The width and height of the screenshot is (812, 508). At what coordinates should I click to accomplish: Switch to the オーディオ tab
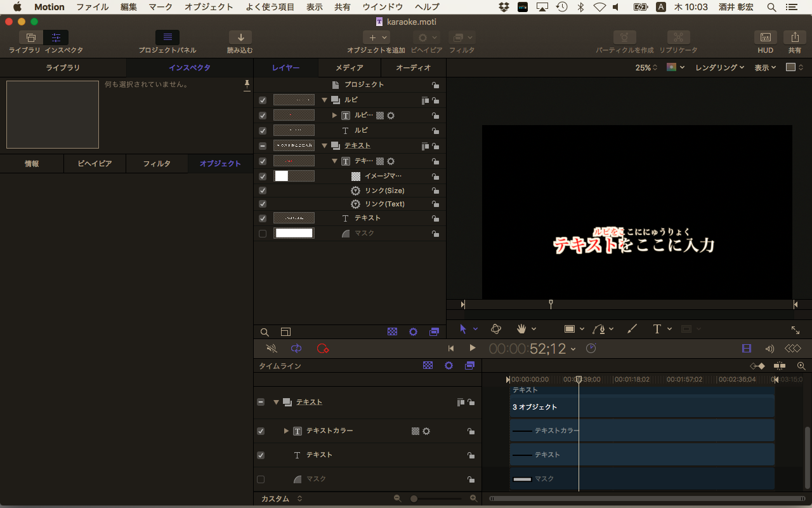(x=413, y=68)
